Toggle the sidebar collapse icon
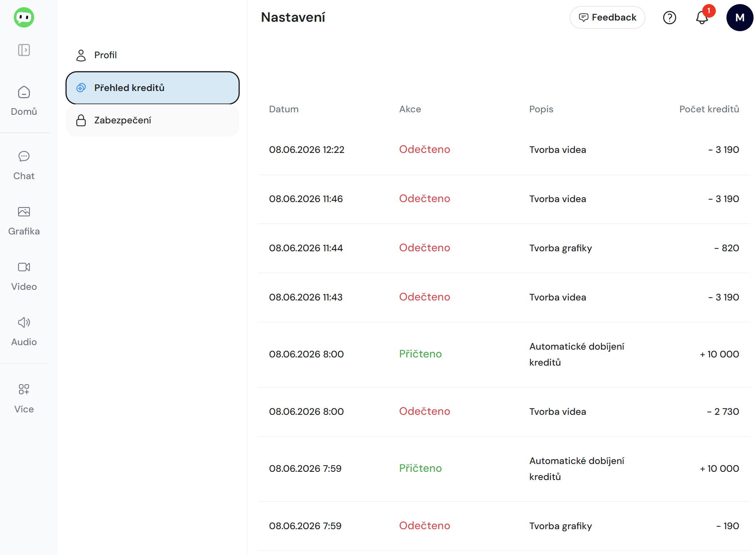The width and height of the screenshot is (756, 555). click(24, 50)
